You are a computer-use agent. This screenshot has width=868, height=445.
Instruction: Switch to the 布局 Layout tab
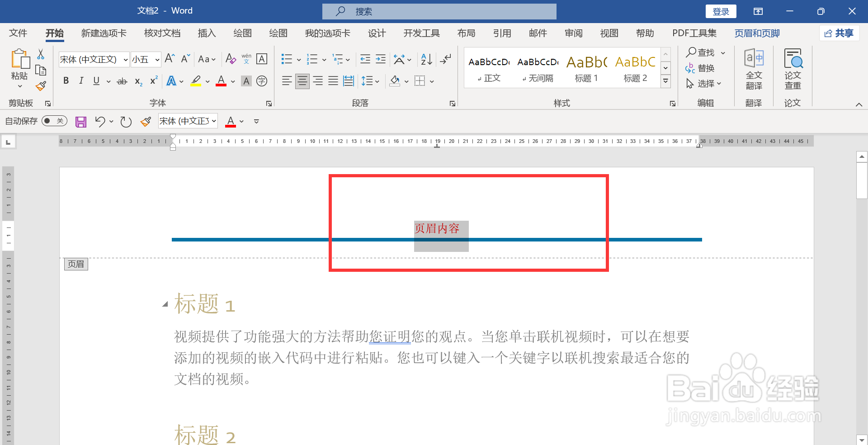point(466,33)
